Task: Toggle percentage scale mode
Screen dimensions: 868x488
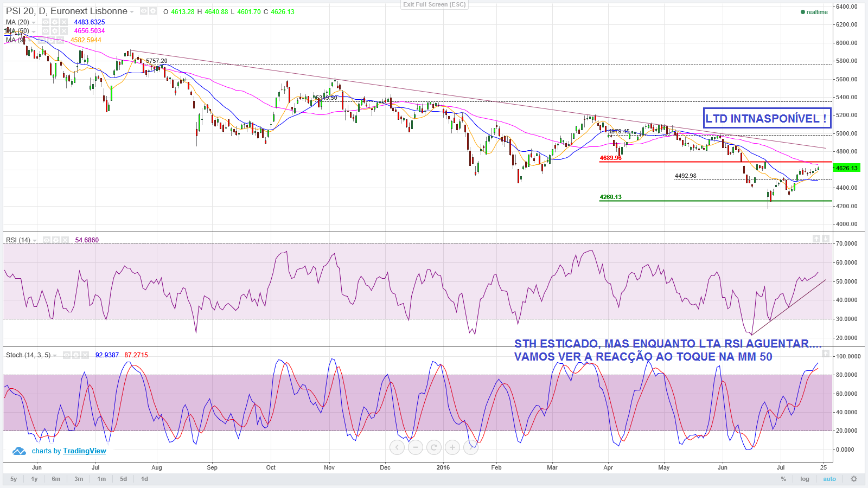Action: (x=783, y=479)
